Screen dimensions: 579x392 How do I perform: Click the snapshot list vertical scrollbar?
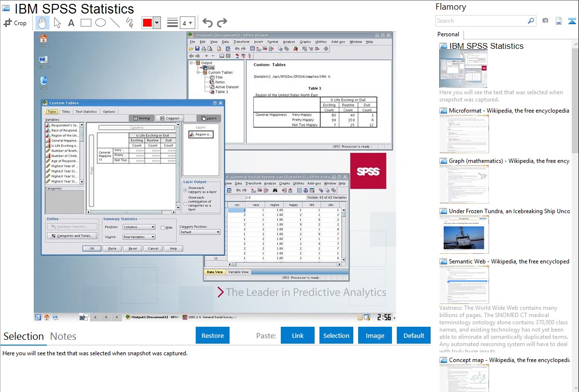(575, 100)
